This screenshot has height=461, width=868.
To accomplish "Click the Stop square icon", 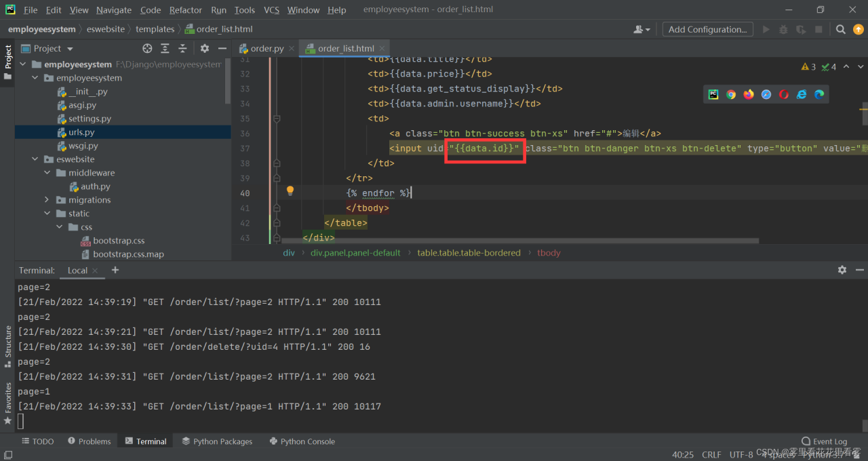I will pos(818,29).
